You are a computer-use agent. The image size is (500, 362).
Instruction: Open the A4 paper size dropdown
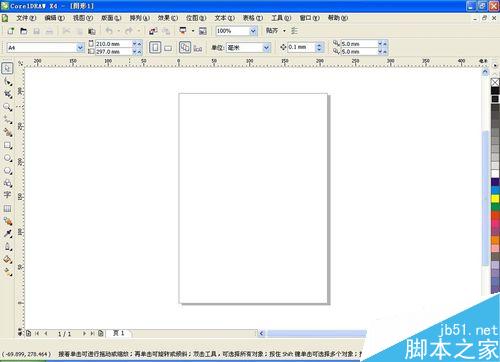(x=80, y=48)
